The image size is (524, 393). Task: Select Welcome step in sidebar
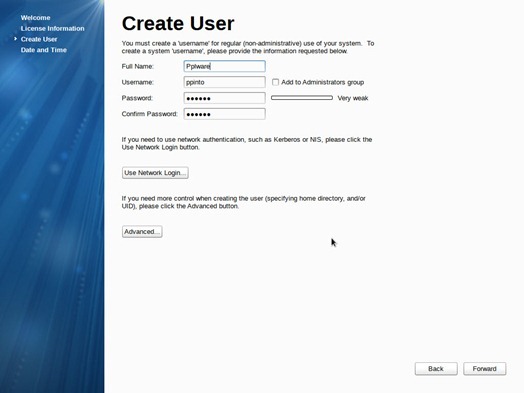pyautogui.click(x=35, y=18)
